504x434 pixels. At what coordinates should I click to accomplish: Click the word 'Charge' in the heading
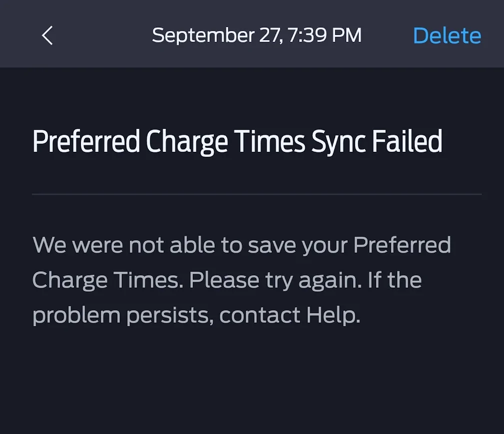point(186,142)
